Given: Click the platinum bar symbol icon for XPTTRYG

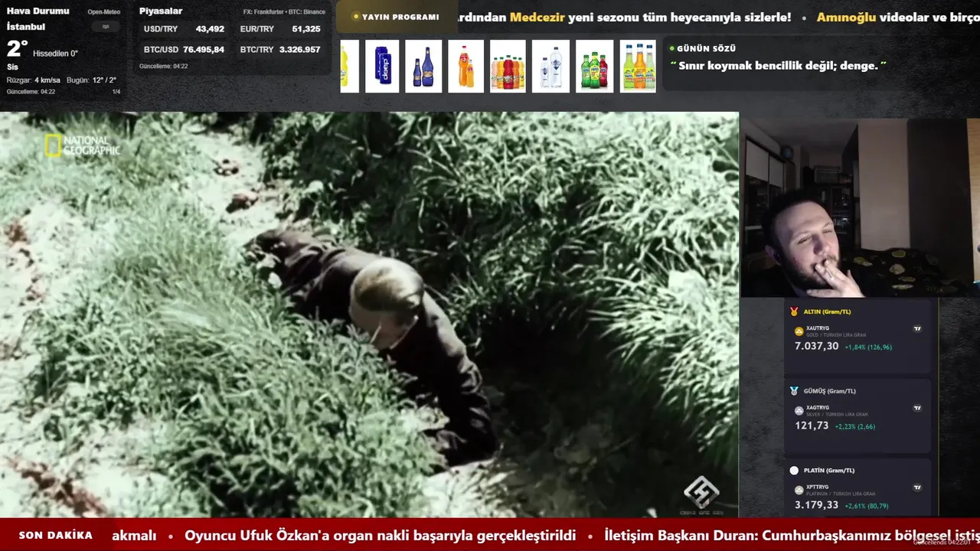Looking at the screenshot, I should click(x=799, y=490).
